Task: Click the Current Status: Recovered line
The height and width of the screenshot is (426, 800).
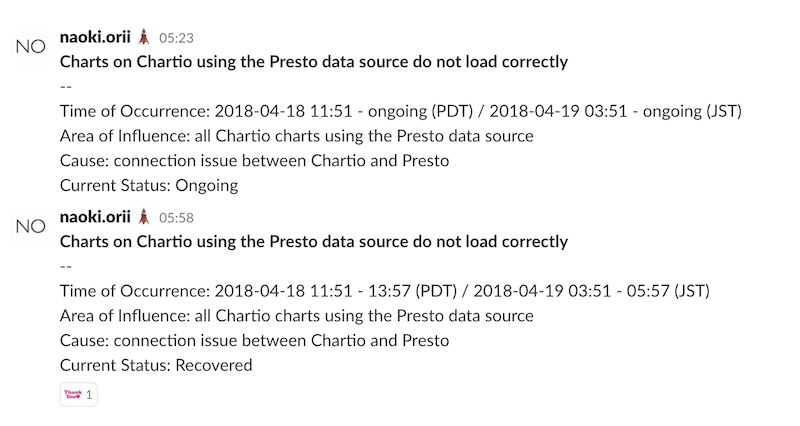Action: [156, 365]
